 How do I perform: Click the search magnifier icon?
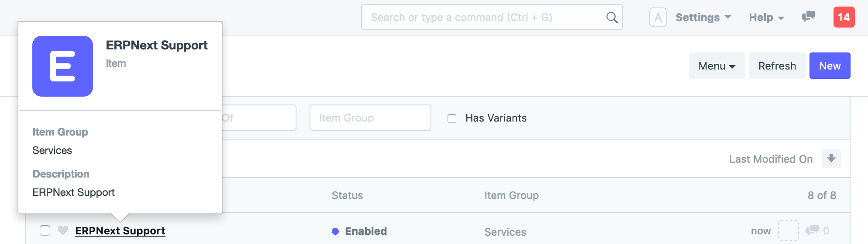612,17
